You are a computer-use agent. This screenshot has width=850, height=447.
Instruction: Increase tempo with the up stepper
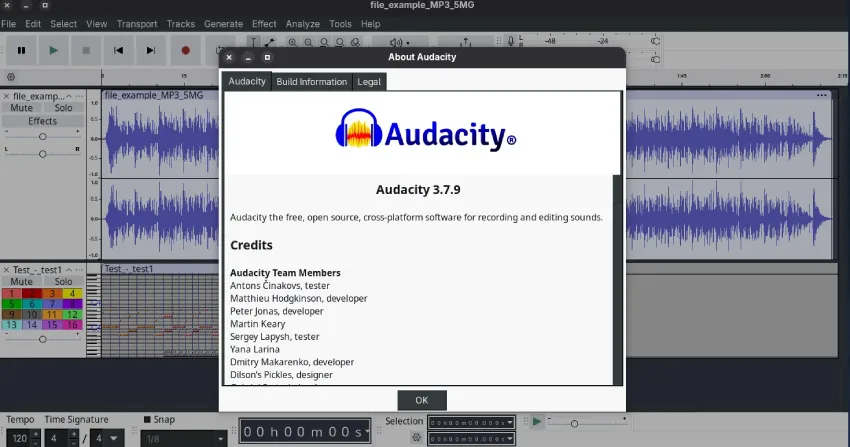point(36,434)
